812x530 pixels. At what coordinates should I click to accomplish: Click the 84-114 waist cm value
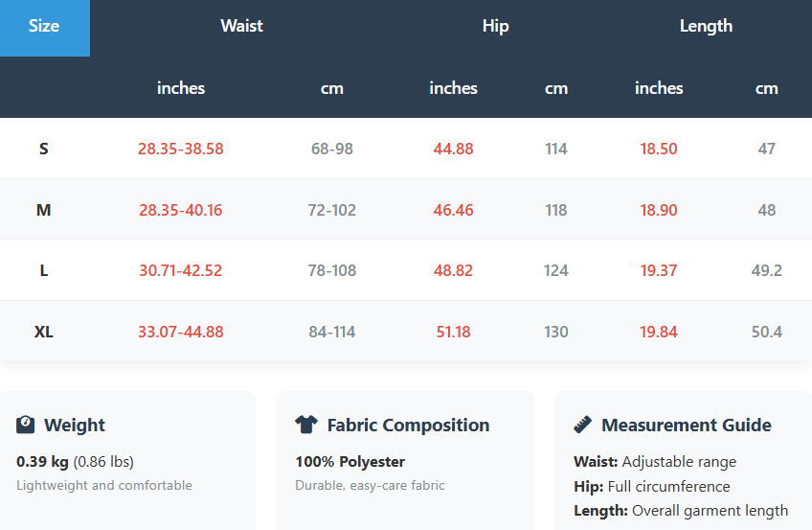[331, 333]
